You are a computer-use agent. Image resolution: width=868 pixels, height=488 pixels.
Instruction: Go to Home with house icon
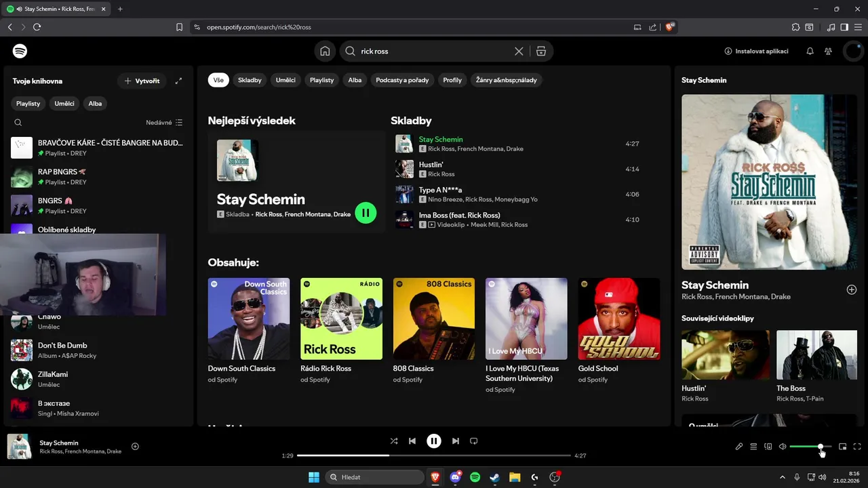(x=325, y=51)
